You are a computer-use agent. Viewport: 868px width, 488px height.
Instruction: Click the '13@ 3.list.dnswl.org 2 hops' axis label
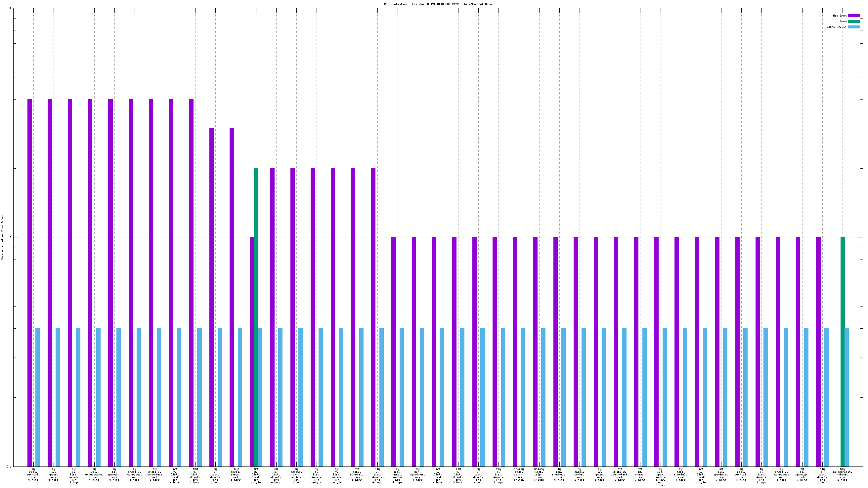point(195,475)
